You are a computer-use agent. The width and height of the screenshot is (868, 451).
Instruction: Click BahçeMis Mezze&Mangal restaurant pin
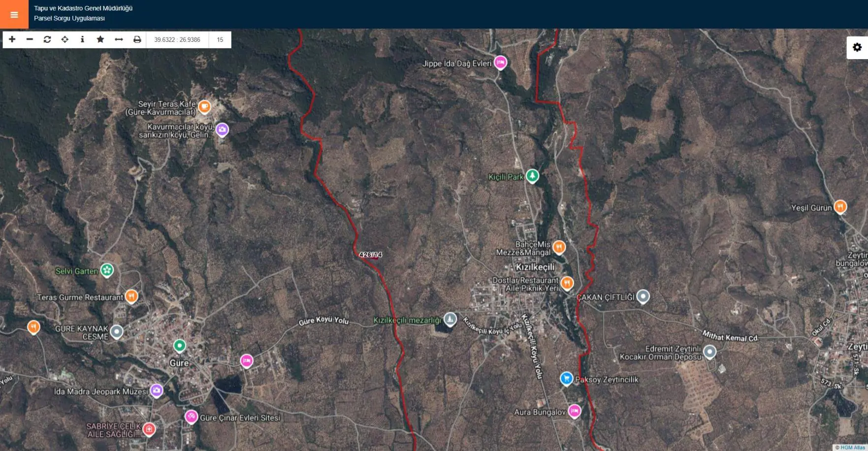point(559,246)
